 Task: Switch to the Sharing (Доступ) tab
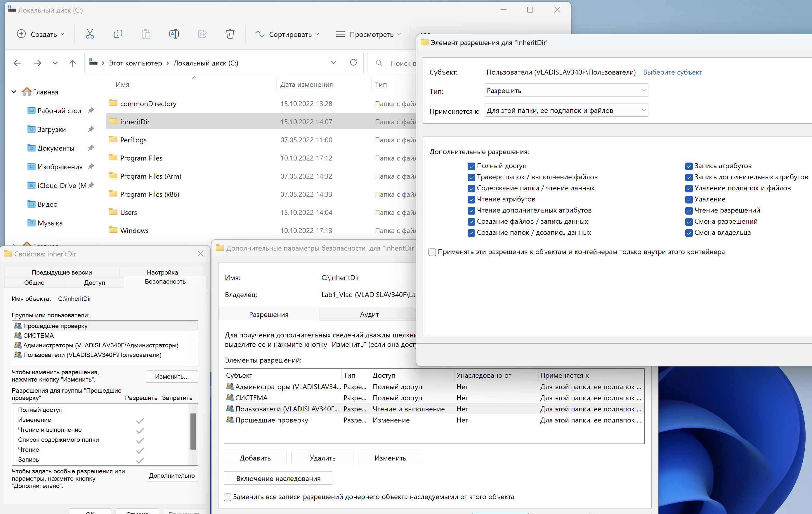(x=94, y=282)
